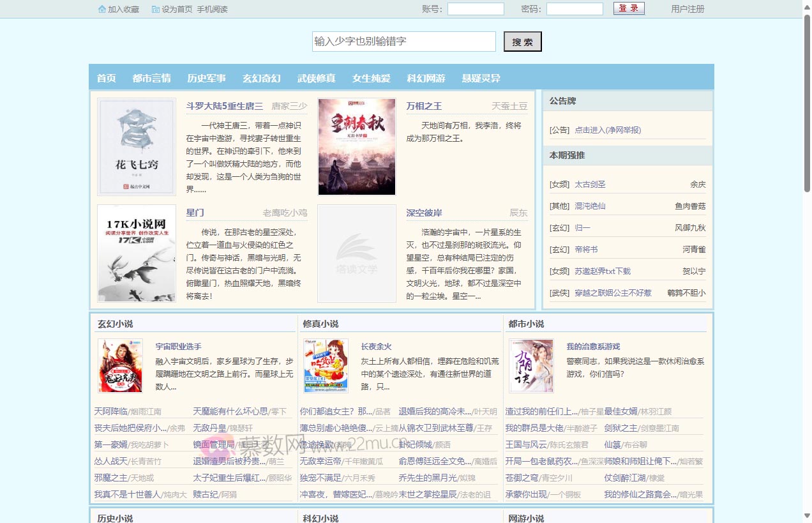Image resolution: width=812 pixels, height=523 pixels.
Task: Open the 悬疑灵异 category tab
Action: pos(481,78)
